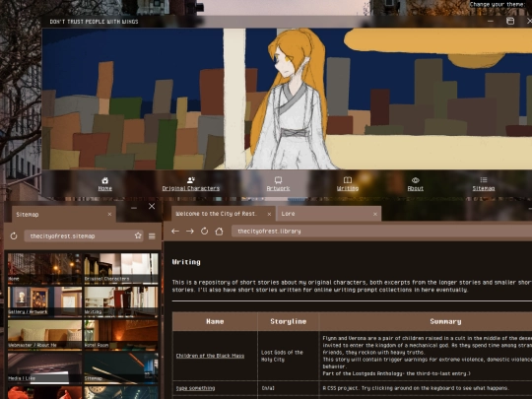The width and height of the screenshot is (532, 399).
Task: Refresh the library browser page
Action: 204,232
